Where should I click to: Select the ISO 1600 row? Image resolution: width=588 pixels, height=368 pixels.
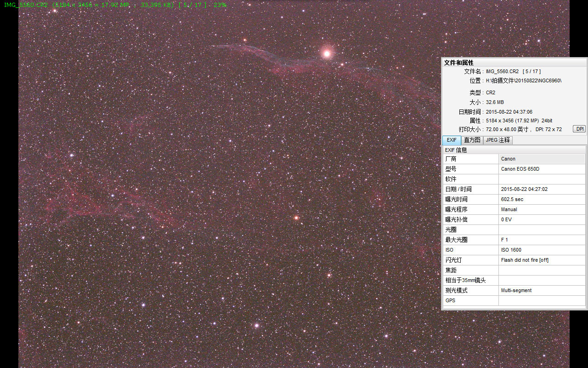tap(514, 250)
